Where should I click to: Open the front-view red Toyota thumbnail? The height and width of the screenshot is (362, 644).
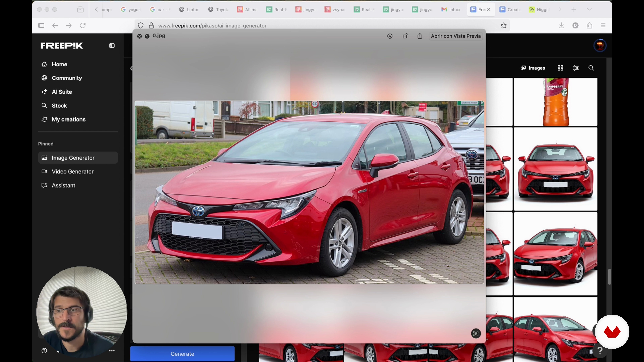click(x=555, y=169)
